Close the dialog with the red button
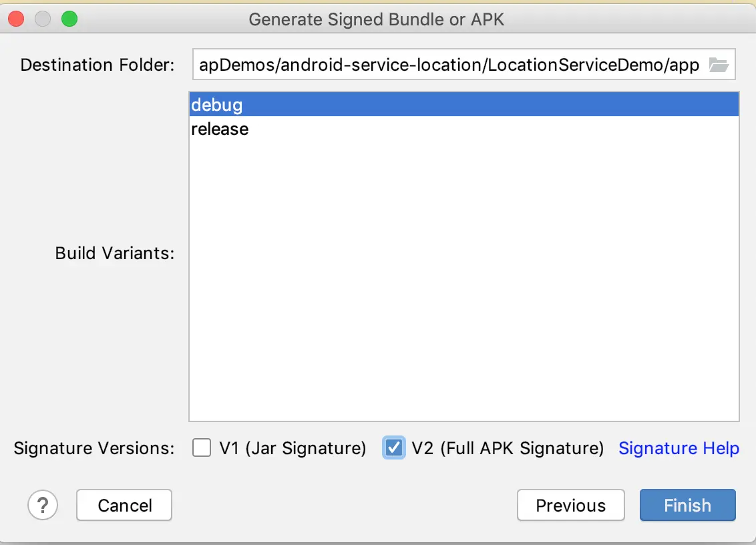The image size is (756, 545). point(17,19)
